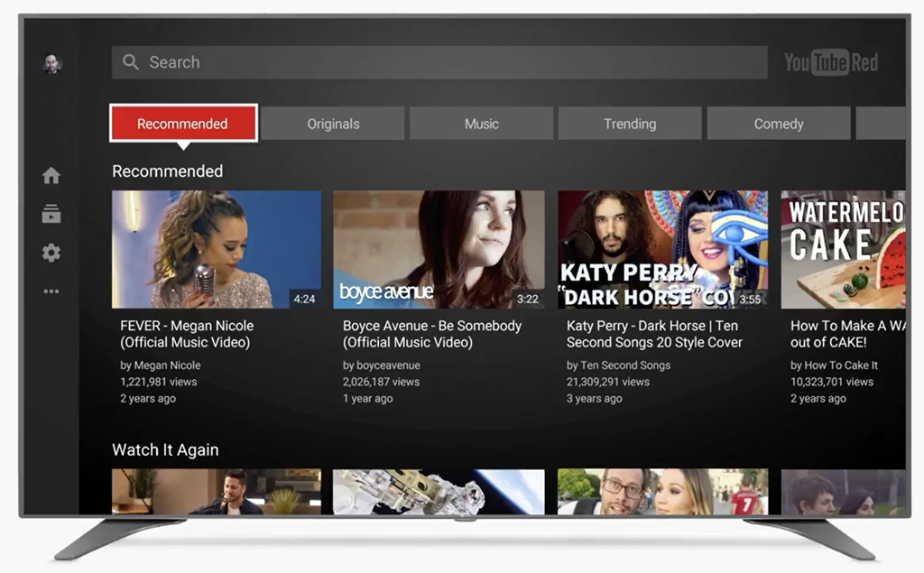Open the Settings gear icon

(51, 253)
